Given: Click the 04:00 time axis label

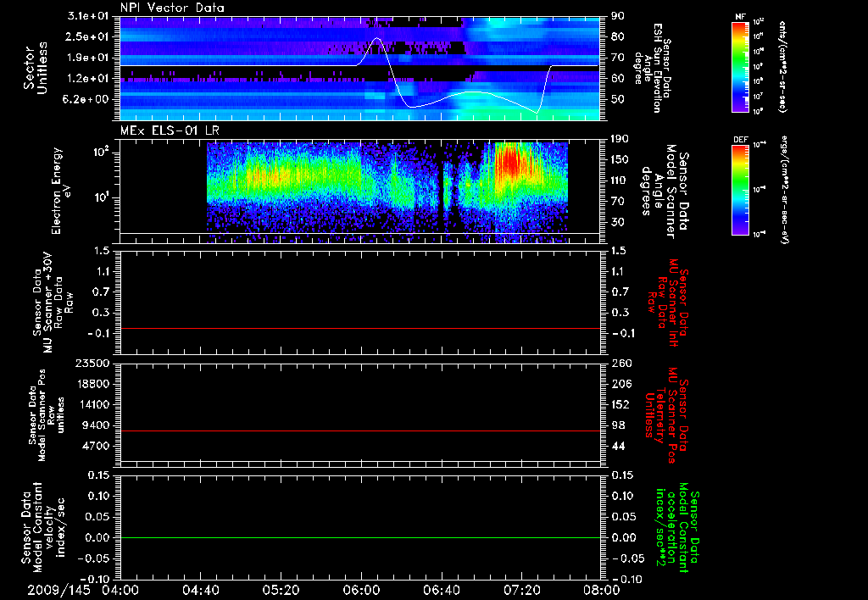Looking at the screenshot, I should tap(120, 591).
